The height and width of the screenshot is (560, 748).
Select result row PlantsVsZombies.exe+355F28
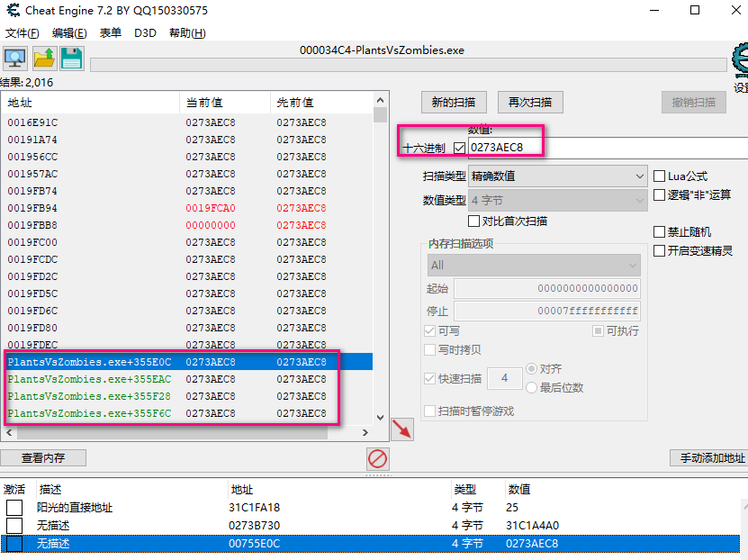[x=187, y=396]
